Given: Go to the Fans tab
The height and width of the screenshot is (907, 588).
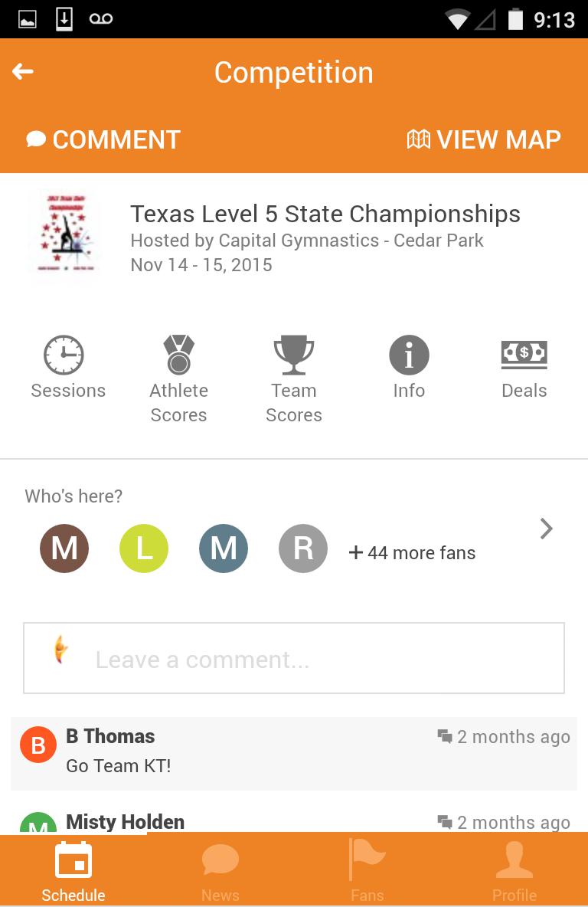Looking at the screenshot, I should [x=367, y=872].
